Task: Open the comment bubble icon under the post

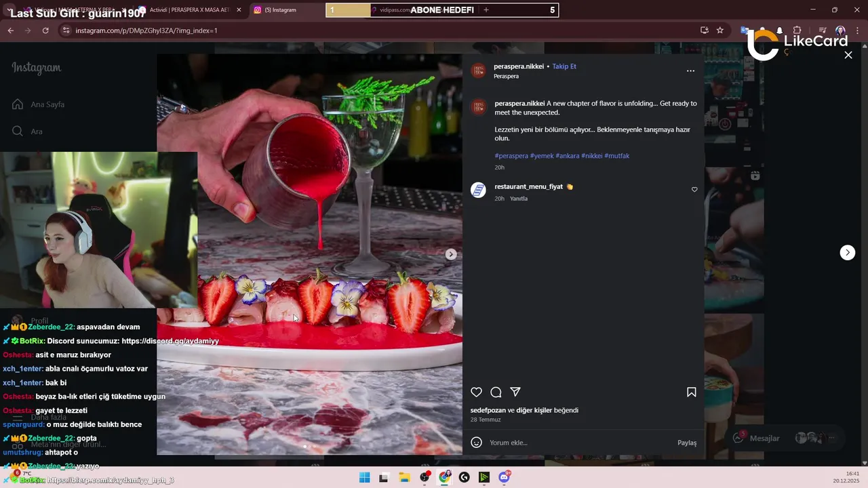Action: (x=496, y=392)
